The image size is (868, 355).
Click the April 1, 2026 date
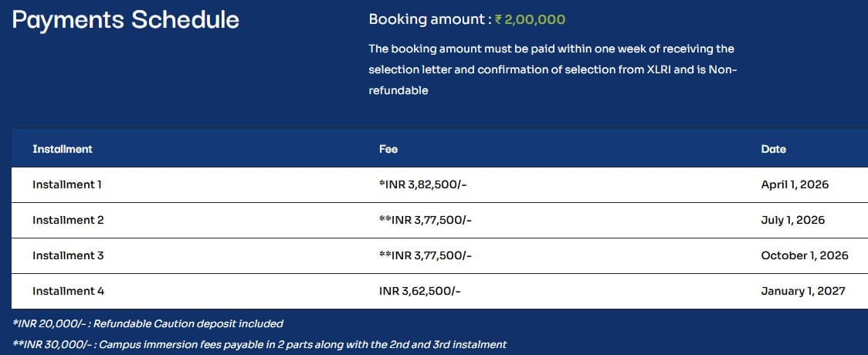(795, 184)
